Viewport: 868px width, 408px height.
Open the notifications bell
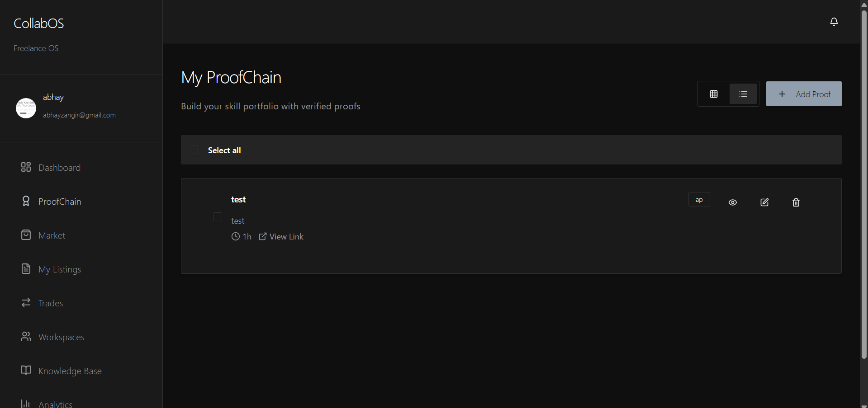click(834, 22)
